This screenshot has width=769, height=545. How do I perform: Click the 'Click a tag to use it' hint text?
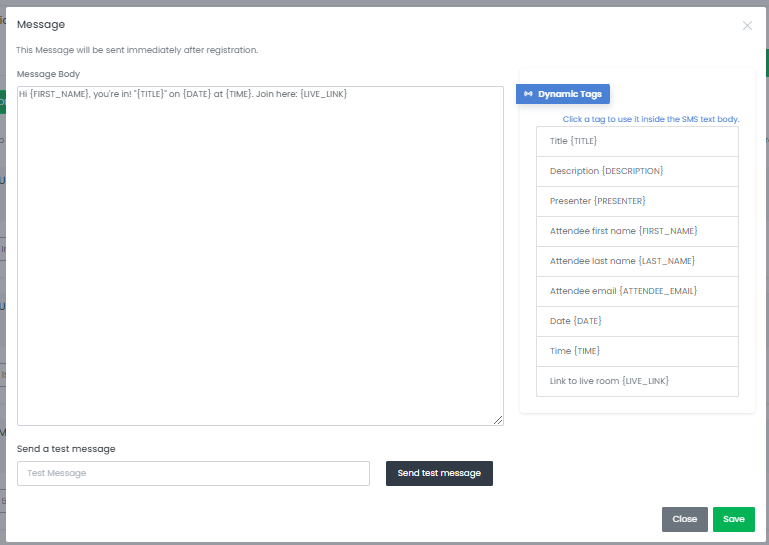651,119
